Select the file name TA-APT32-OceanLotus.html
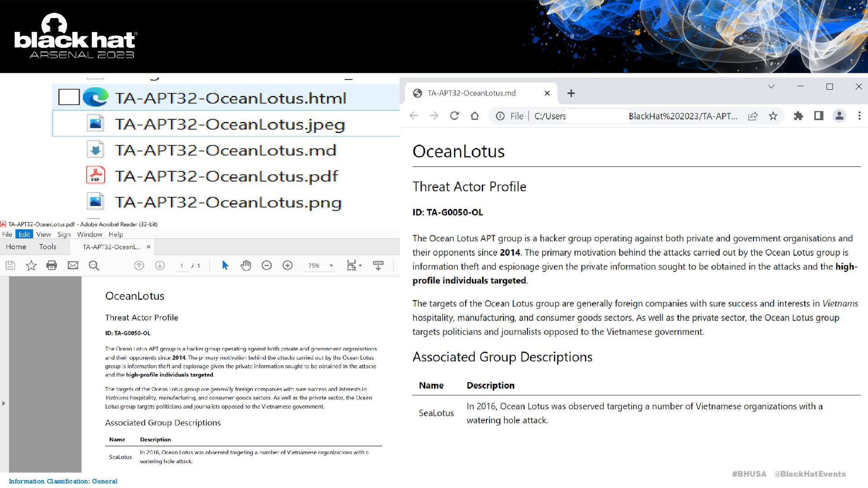868x488 pixels. [231, 98]
